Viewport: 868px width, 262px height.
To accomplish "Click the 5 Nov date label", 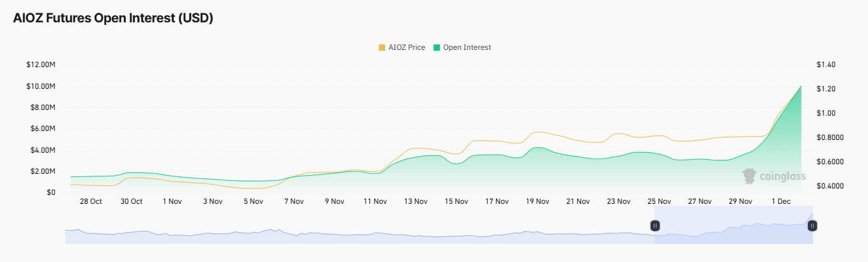I will point(253,201).
